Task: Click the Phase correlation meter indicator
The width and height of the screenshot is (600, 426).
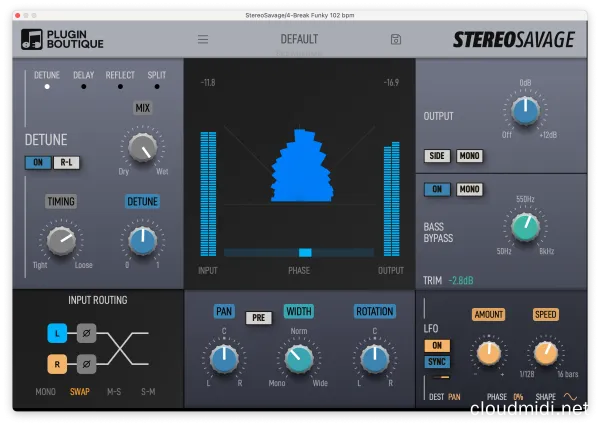Action: point(305,253)
